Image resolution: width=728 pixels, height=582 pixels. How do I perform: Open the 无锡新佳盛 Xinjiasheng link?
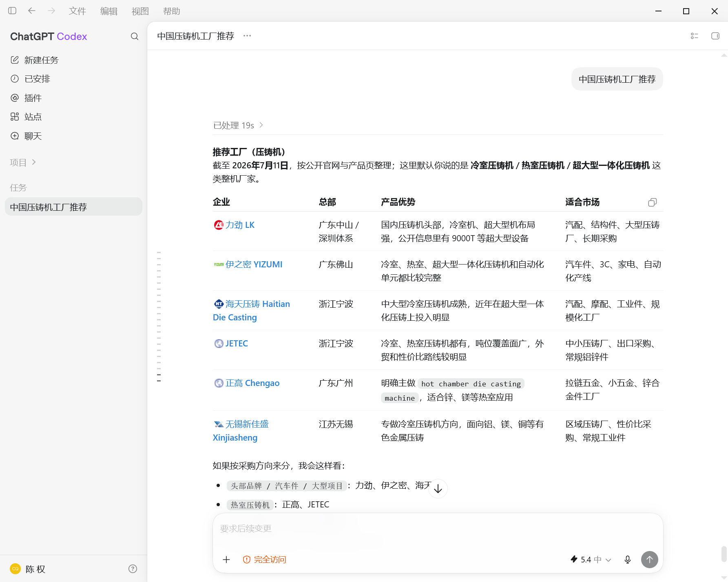pos(241,430)
